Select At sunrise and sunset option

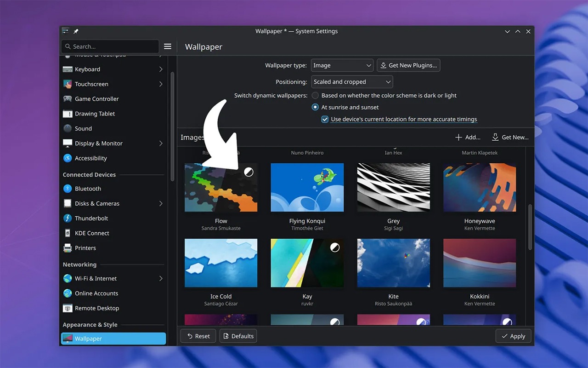(x=315, y=107)
